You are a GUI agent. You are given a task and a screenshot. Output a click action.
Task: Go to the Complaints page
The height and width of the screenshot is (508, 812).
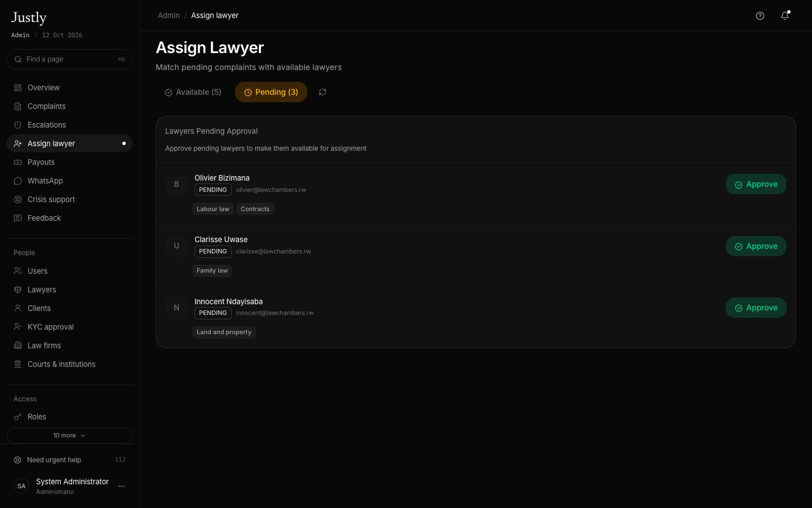click(69, 106)
